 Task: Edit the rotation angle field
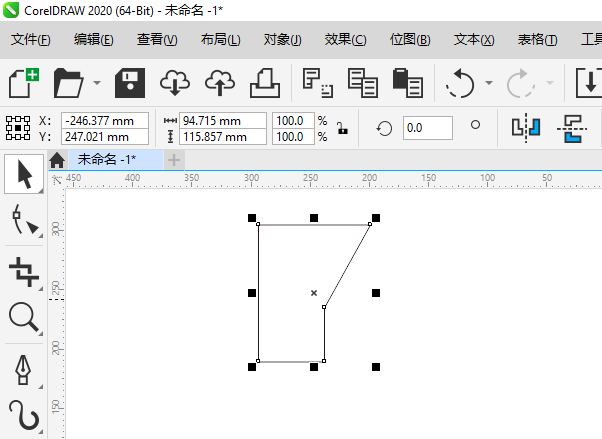tap(428, 128)
